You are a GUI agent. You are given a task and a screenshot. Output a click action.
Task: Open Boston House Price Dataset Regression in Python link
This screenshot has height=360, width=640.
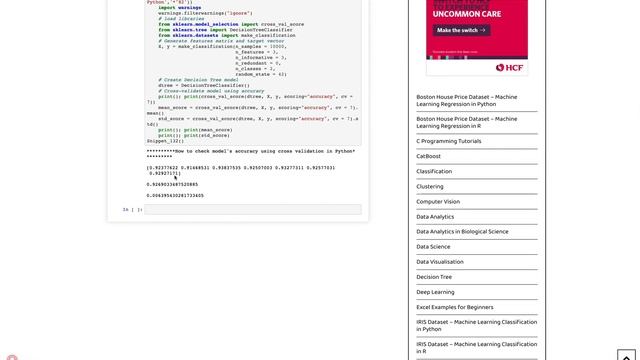pyautogui.click(x=467, y=100)
